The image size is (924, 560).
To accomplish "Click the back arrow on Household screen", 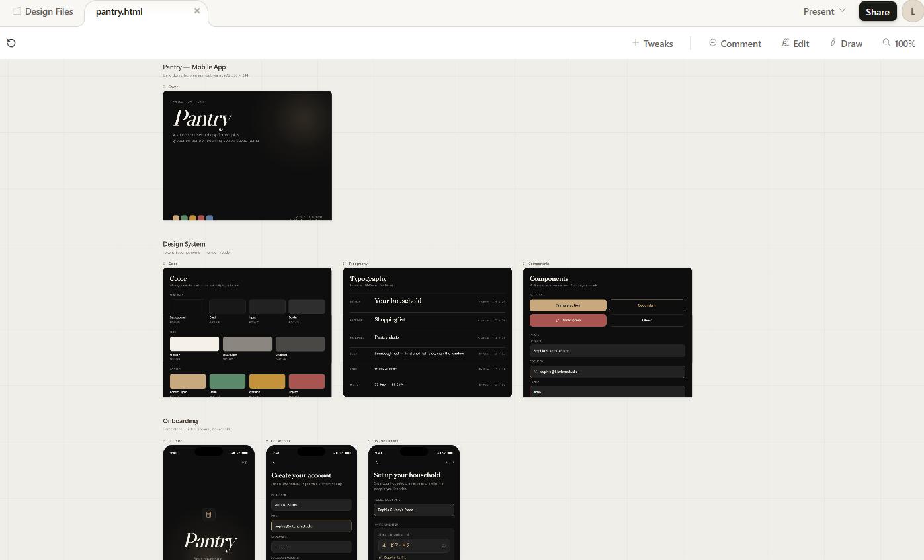I will 376,462.
